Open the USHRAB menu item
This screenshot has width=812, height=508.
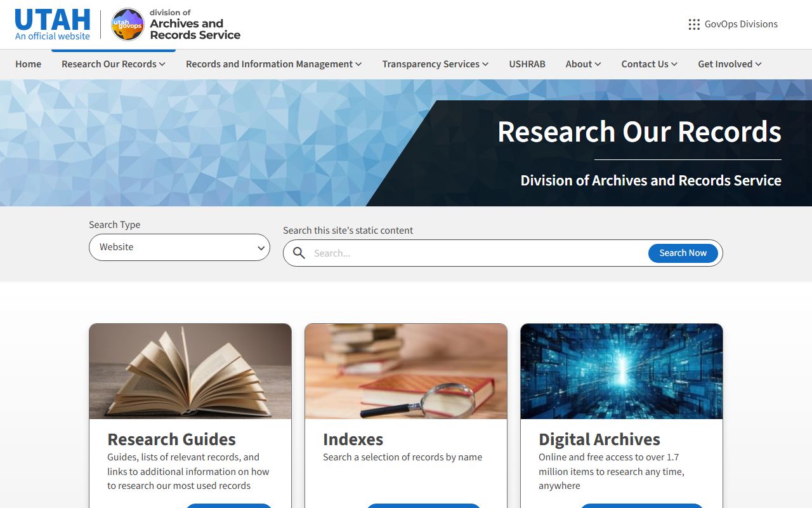tap(527, 64)
